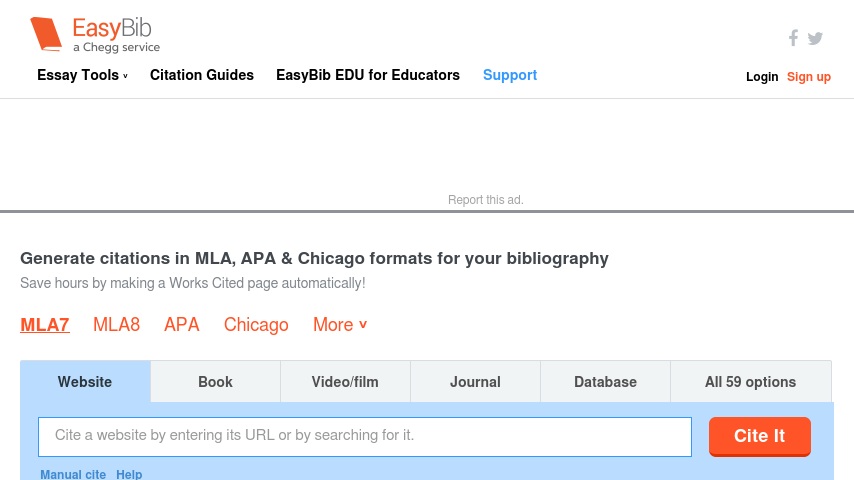Expand the Essay Tools menu
Viewport: 854px width, 480px height.
(x=82, y=75)
